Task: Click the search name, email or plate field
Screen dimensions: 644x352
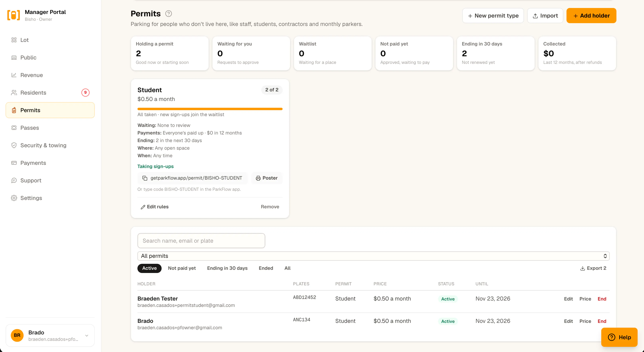Action: point(201,241)
